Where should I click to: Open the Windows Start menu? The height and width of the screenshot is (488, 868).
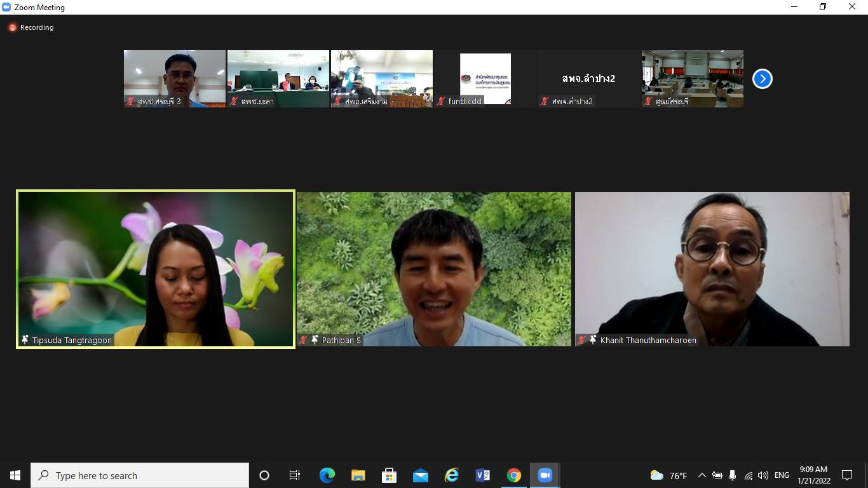point(15,475)
